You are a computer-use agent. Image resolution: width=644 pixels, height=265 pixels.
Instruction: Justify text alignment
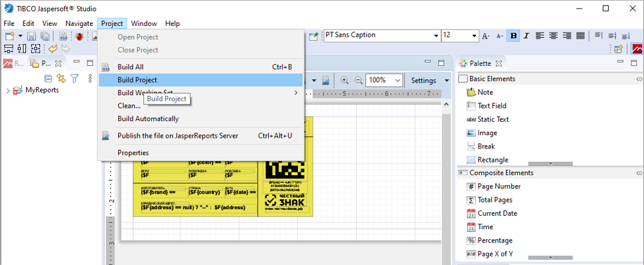point(581,36)
